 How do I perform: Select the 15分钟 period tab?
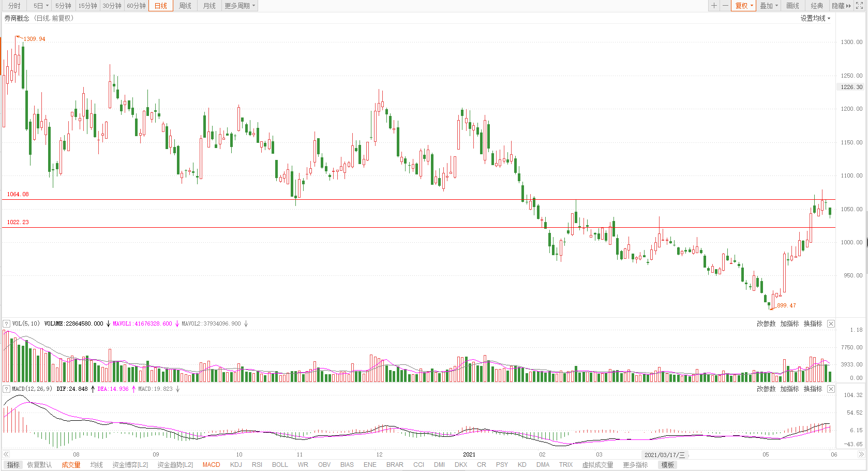(87, 6)
